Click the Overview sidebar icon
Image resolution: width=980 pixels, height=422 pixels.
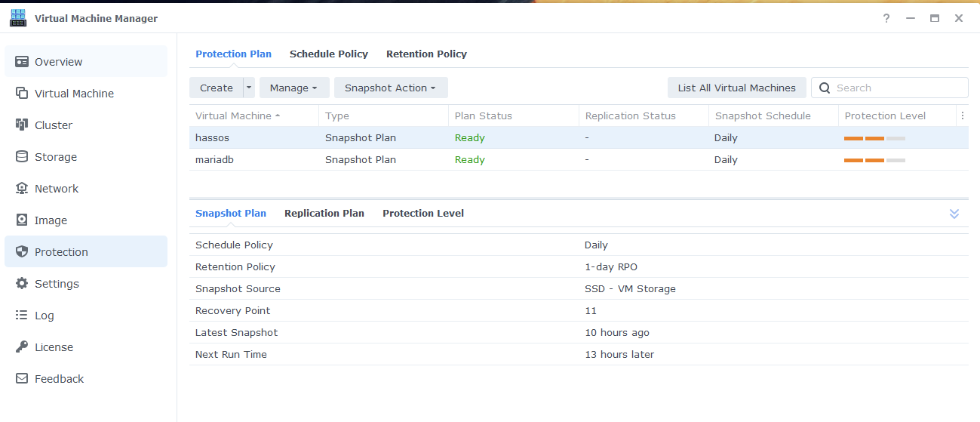coord(22,62)
